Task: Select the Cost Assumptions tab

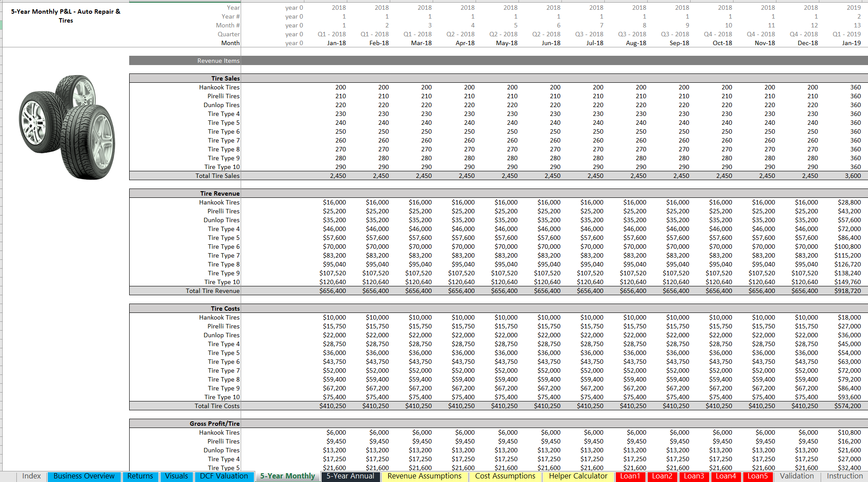Action: pos(505,476)
